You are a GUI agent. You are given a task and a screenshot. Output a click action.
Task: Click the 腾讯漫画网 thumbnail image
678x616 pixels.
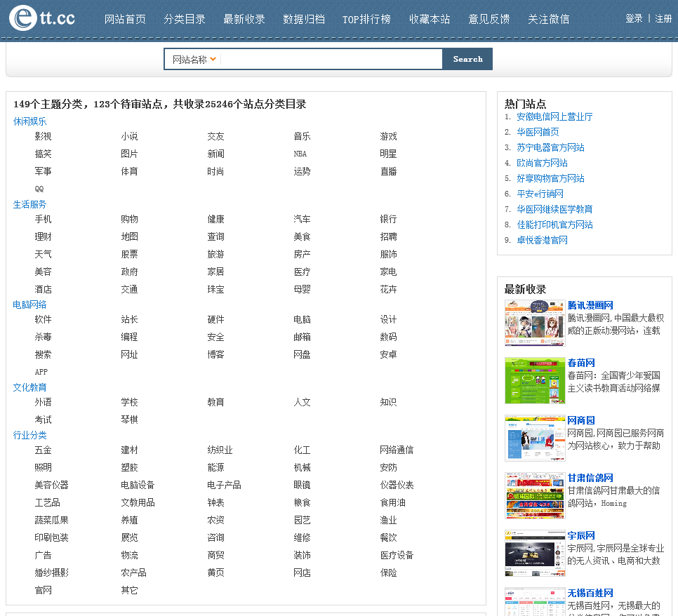[x=535, y=323]
